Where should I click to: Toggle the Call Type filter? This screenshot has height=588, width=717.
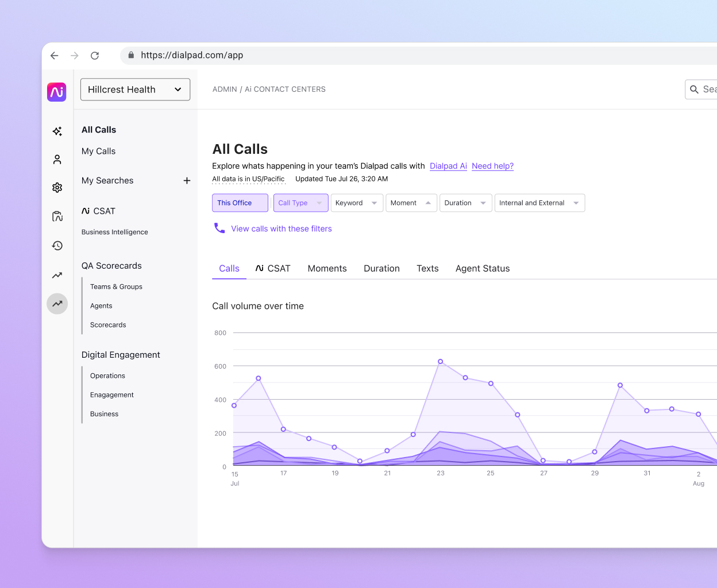[300, 203]
